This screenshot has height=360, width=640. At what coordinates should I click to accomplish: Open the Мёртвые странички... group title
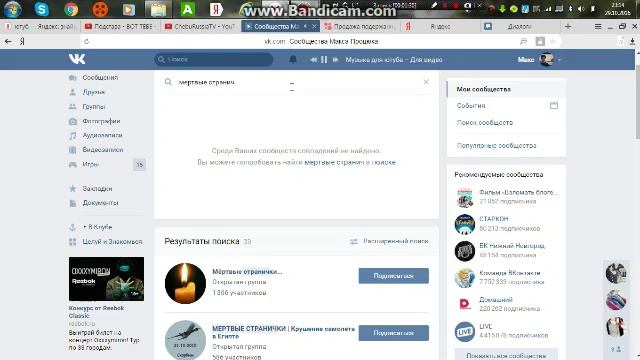point(247,271)
